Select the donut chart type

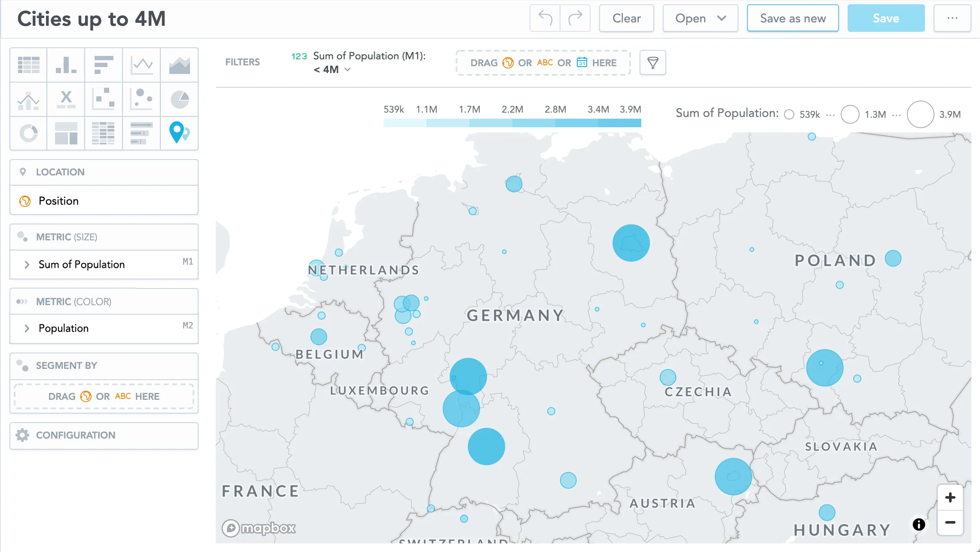pyautogui.click(x=28, y=133)
